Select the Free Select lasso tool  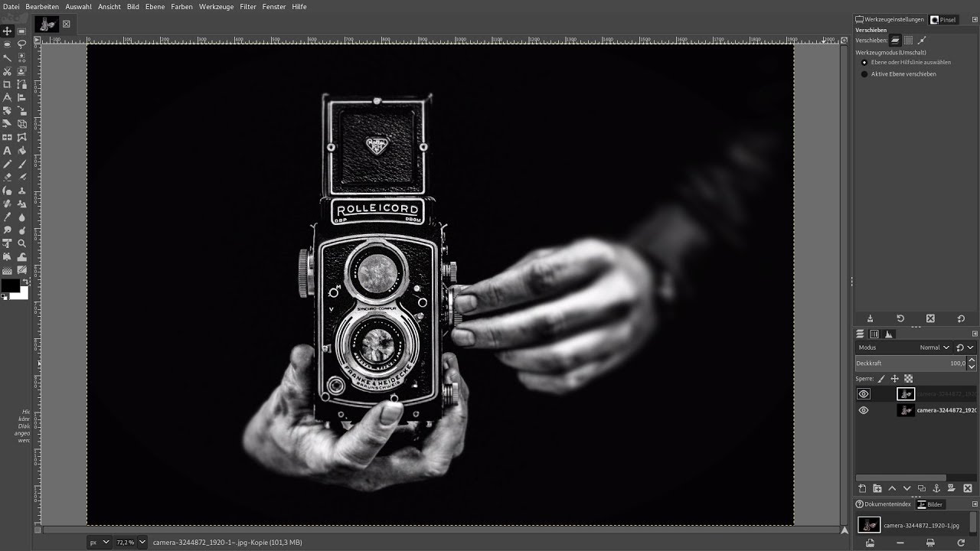pyautogui.click(x=22, y=44)
